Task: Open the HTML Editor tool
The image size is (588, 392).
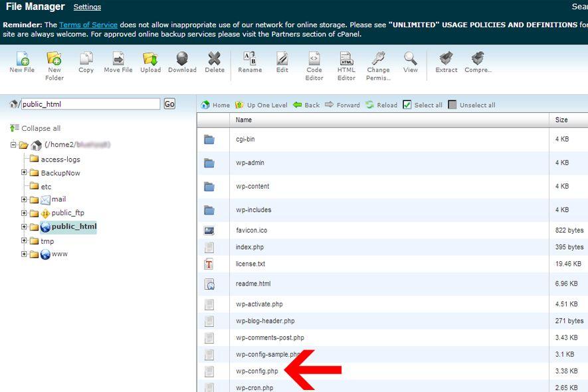Action: [346, 59]
